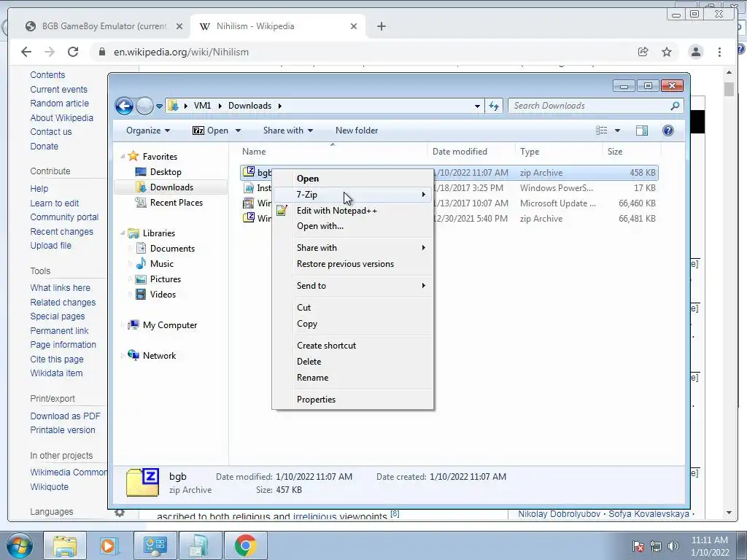
Task: Open Chrome's three-dot menu
Action: coord(719,52)
